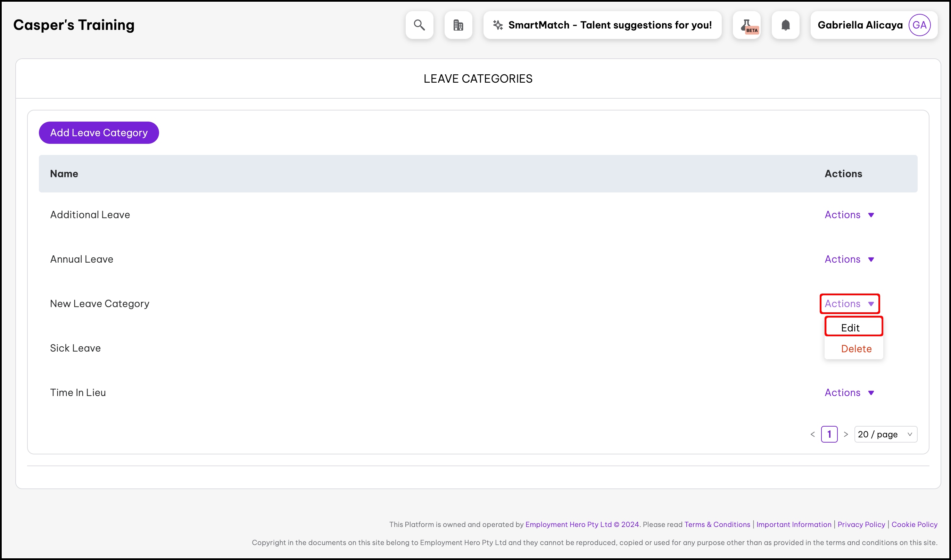951x560 pixels.
Task: Open the Privacy Policy link
Action: [x=861, y=525]
